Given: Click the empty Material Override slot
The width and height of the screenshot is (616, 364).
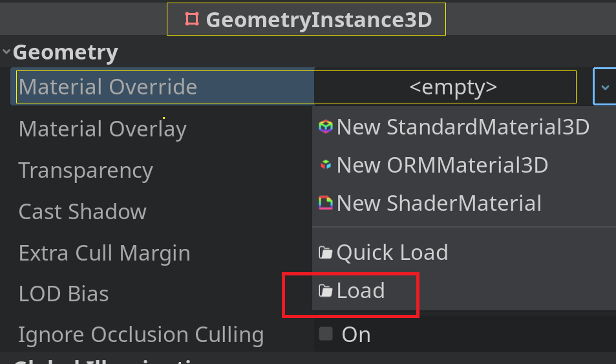Looking at the screenshot, I should click(x=452, y=87).
